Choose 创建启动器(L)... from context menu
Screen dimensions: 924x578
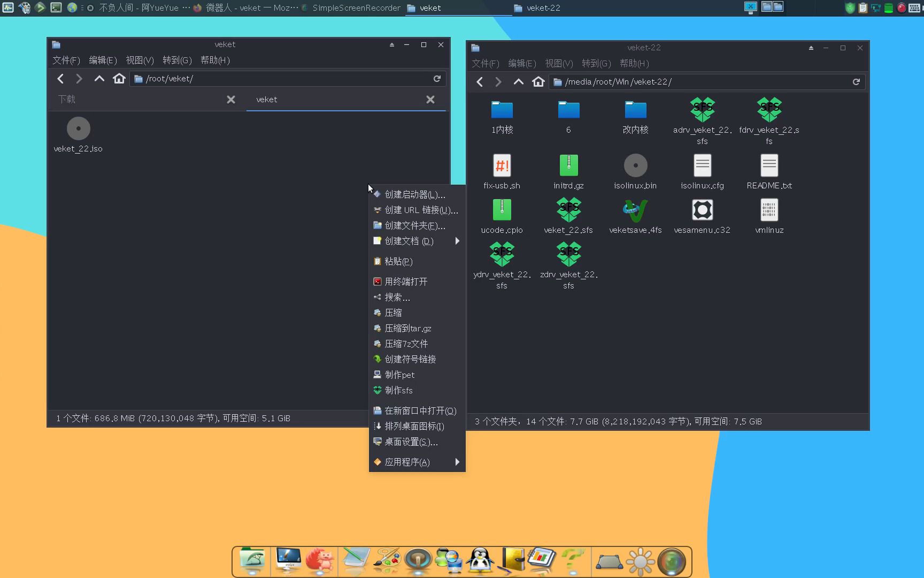click(x=417, y=194)
